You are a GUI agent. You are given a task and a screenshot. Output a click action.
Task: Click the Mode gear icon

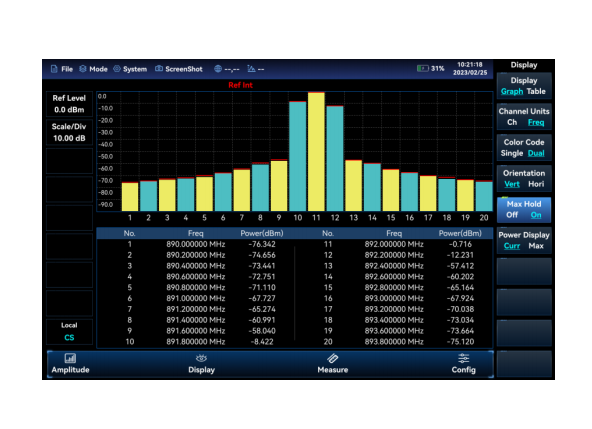click(83, 69)
